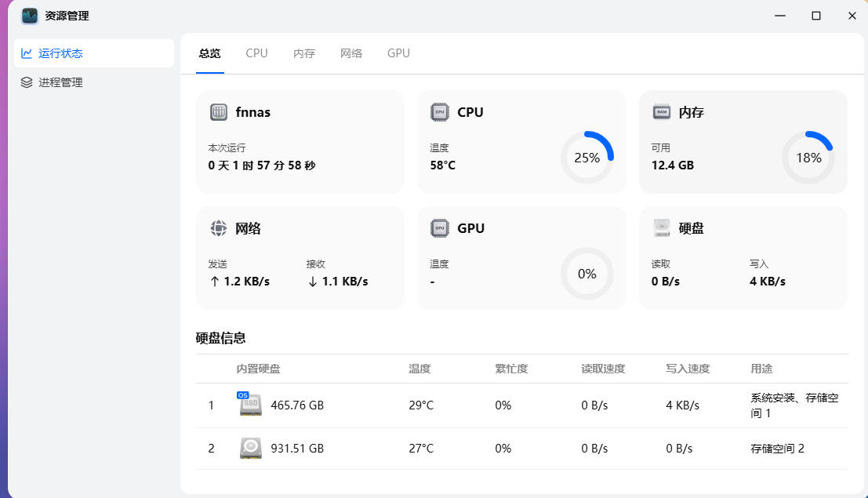The image size is (868, 498).
Task: Switch to the 内存 tab
Action: pos(304,53)
